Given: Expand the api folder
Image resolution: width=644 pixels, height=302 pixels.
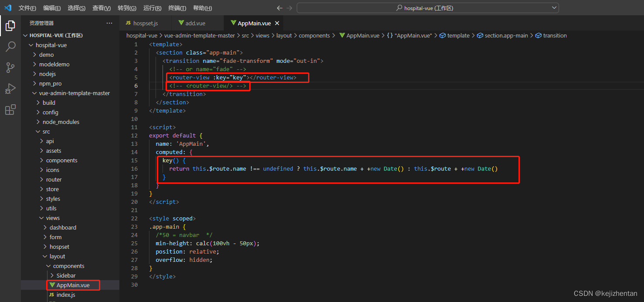Looking at the screenshot, I should pos(70,141).
